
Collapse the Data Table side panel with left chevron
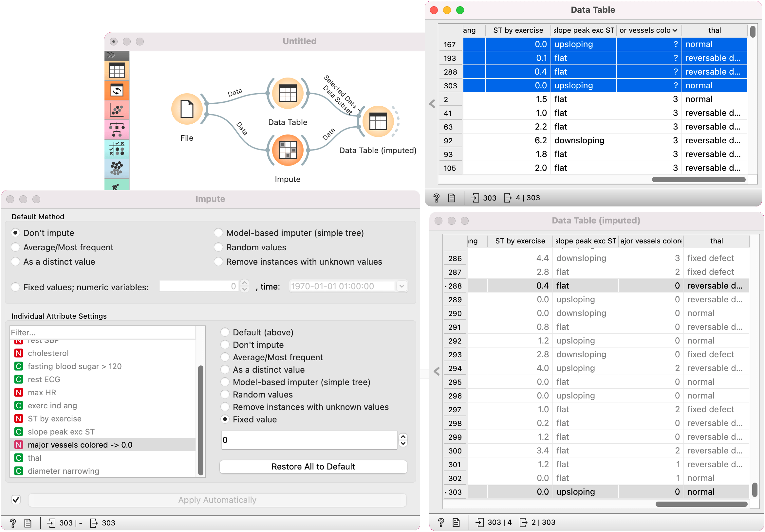pos(432,104)
